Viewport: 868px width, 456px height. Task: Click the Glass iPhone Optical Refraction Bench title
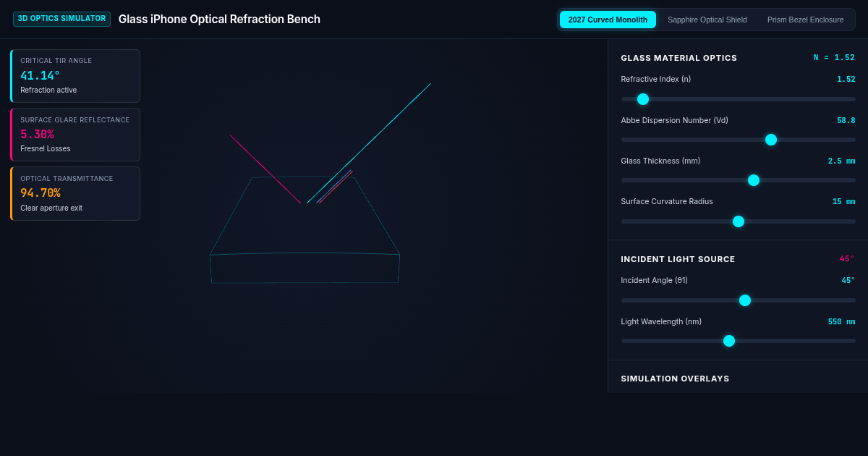[x=219, y=20]
